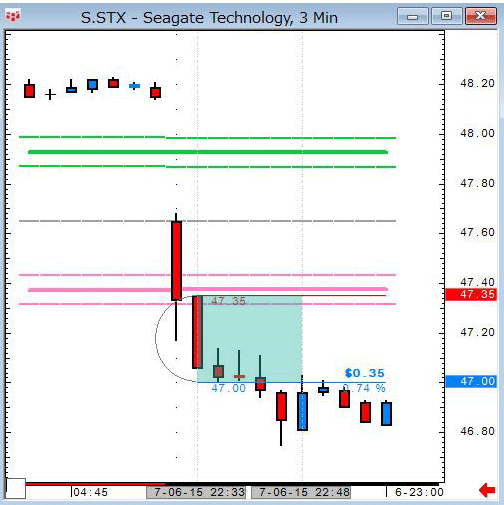Click the 04:45 time axis label
This screenshot has height=505, width=504.
[x=90, y=492]
